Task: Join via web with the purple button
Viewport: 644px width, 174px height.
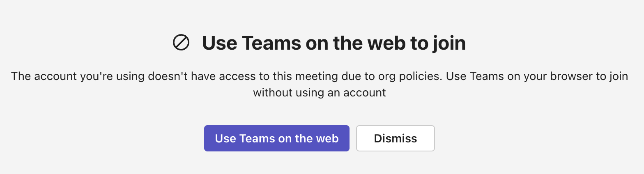Action: pos(276,138)
